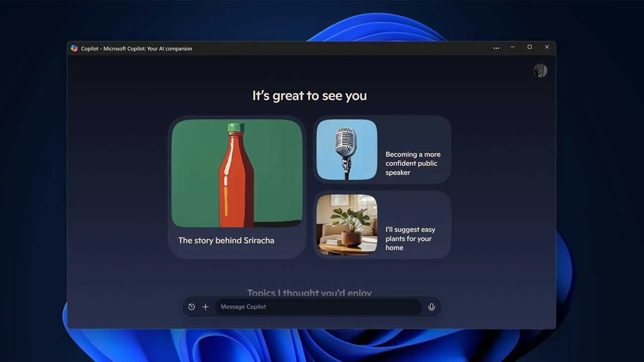Select the potted plant picture thumbnail
Image resolution: width=644 pixels, height=362 pixels.
click(x=347, y=225)
